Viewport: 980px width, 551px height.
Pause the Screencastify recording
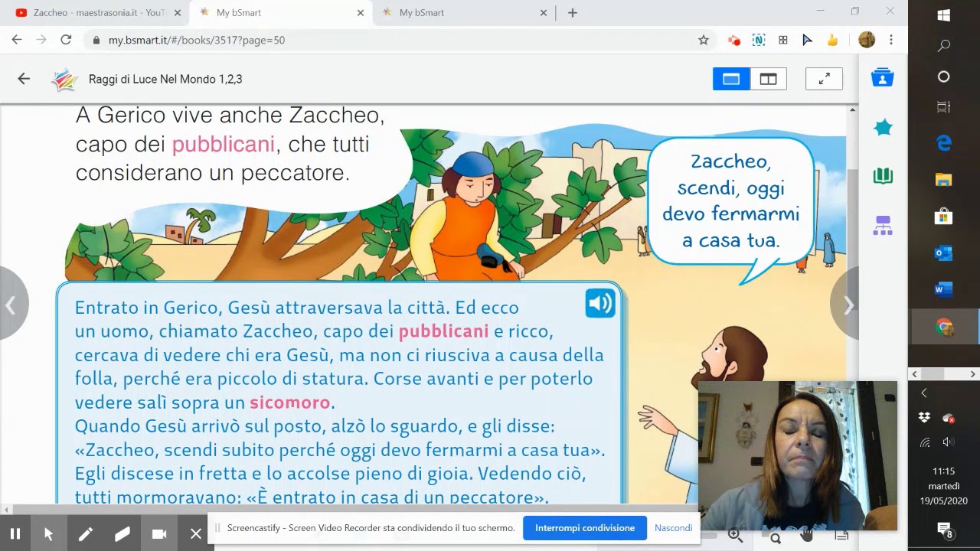coord(15,533)
